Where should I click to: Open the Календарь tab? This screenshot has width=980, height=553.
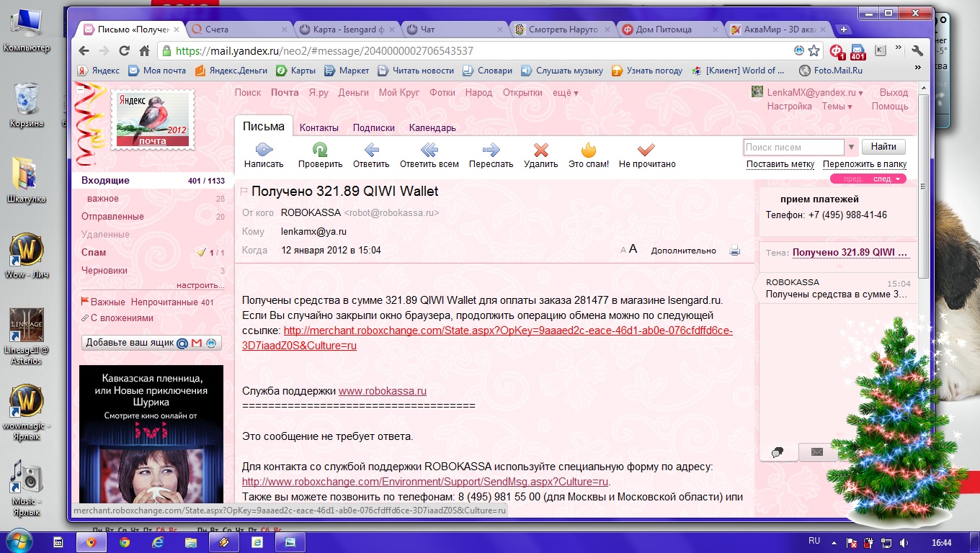point(432,127)
